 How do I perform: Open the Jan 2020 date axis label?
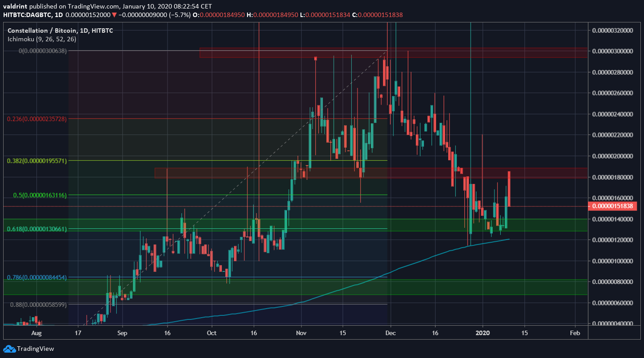pyautogui.click(x=484, y=333)
